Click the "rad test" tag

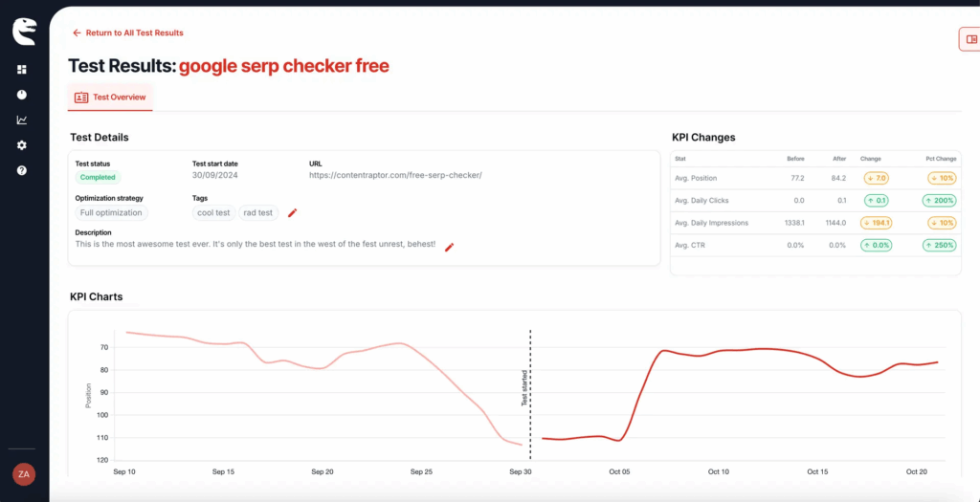[258, 213]
